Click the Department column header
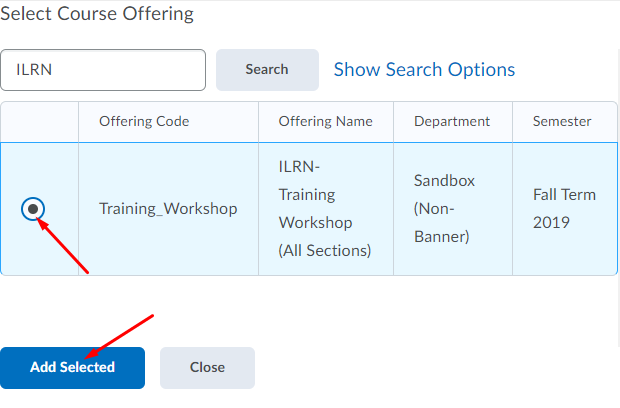The image size is (620, 408). pyautogui.click(x=452, y=122)
